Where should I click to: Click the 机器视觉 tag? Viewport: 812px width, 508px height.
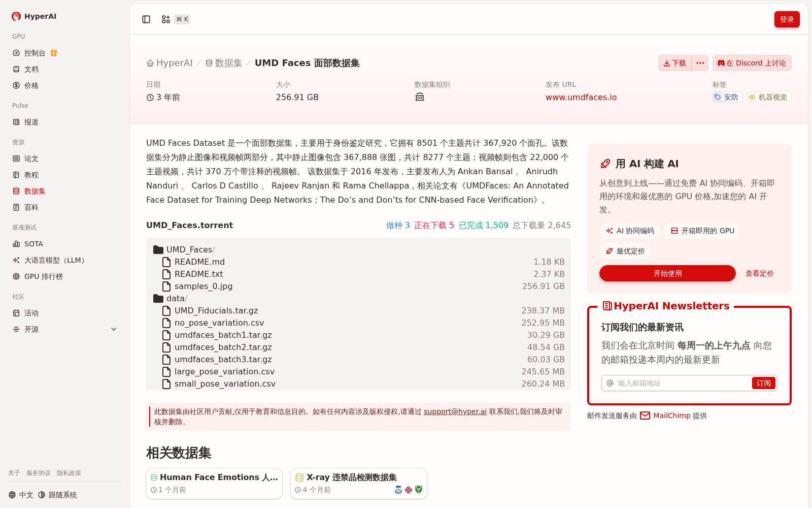tap(769, 97)
